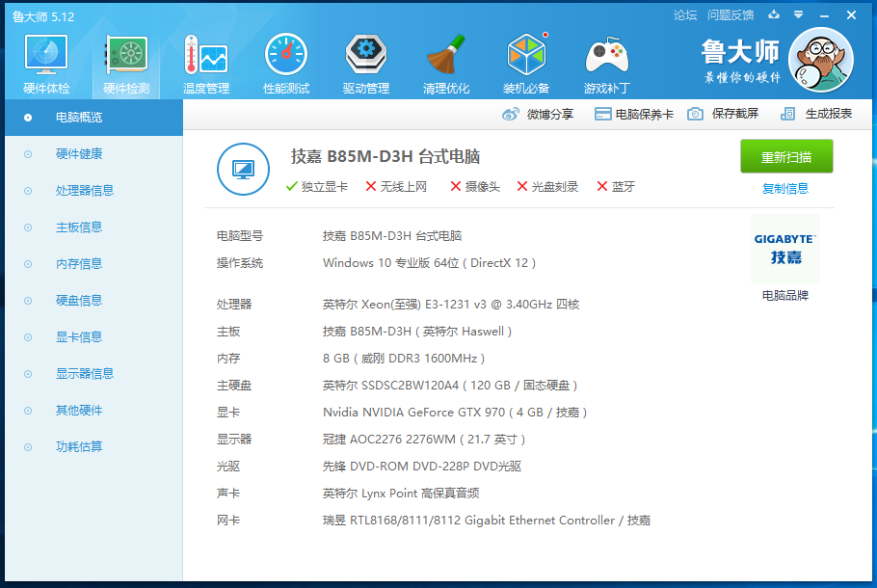Open 其他硬件 in sidebar
Image resolution: width=877 pixels, height=588 pixels.
94,411
